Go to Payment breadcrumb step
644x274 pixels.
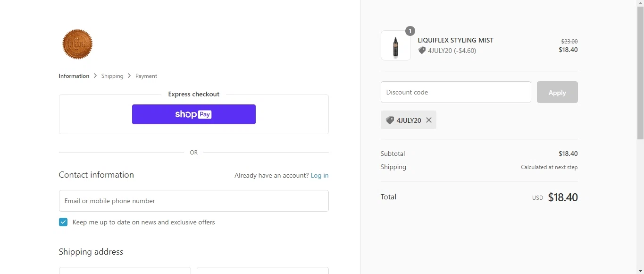[x=146, y=76]
